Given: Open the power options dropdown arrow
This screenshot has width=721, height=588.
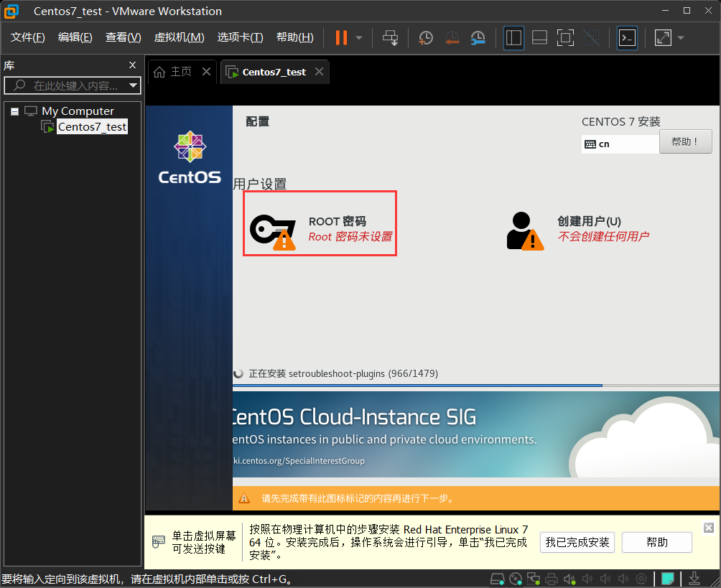Looking at the screenshot, I should click(359, 38).
